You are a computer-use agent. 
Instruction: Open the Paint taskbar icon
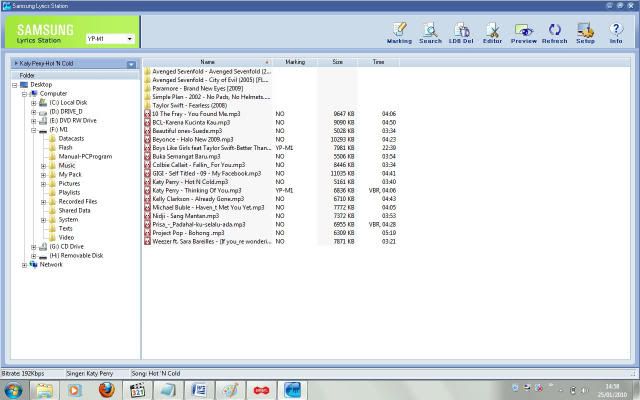pyautogui.click(x=230, y=390)
